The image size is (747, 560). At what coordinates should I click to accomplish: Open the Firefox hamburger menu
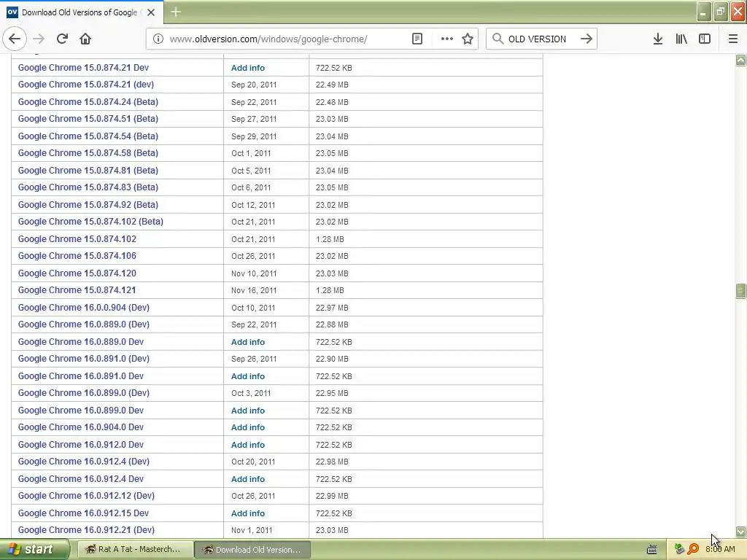click(733, 39)
